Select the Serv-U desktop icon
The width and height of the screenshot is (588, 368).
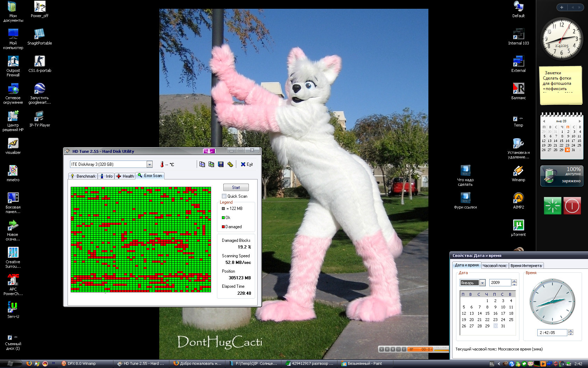pos(13,310)
